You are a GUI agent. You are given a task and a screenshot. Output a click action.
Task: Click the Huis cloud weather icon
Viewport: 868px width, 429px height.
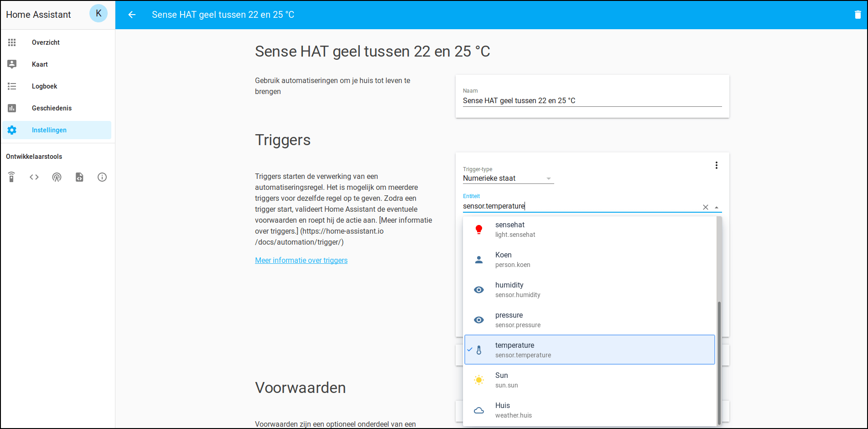click(478, 410)
